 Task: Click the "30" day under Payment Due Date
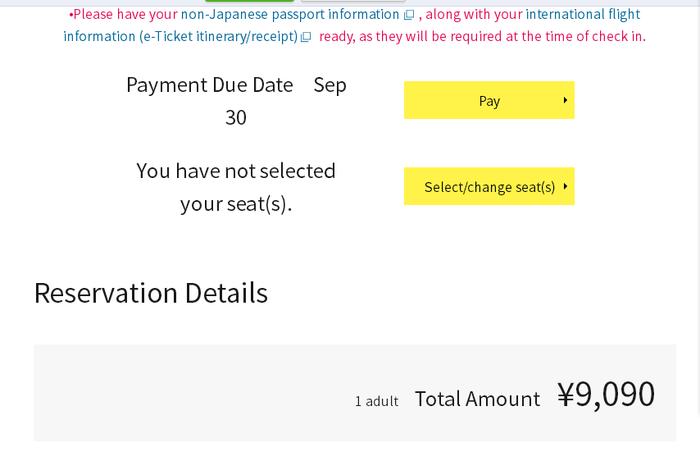(x=236, y=117)
